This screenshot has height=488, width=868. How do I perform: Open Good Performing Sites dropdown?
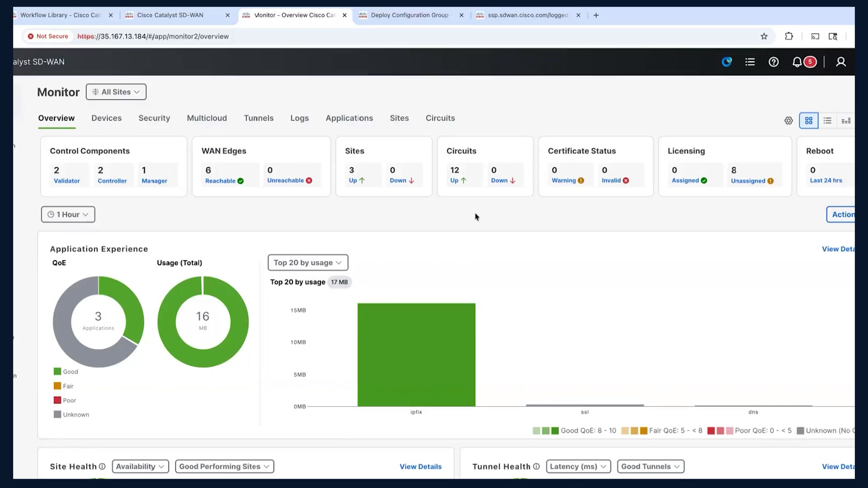224,466
